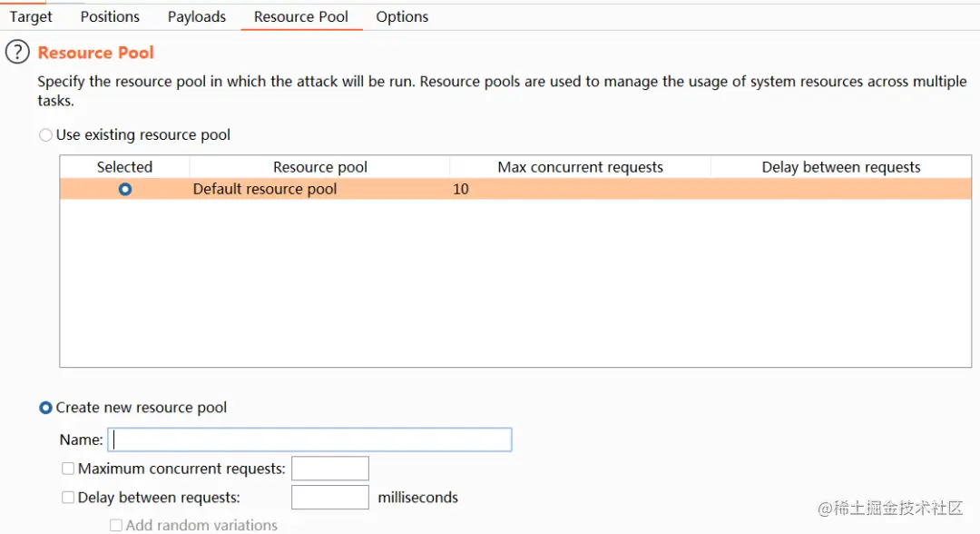Select Create new resource pool radio button
Viewport: 980px width, 534px height.
coord(45,408)
